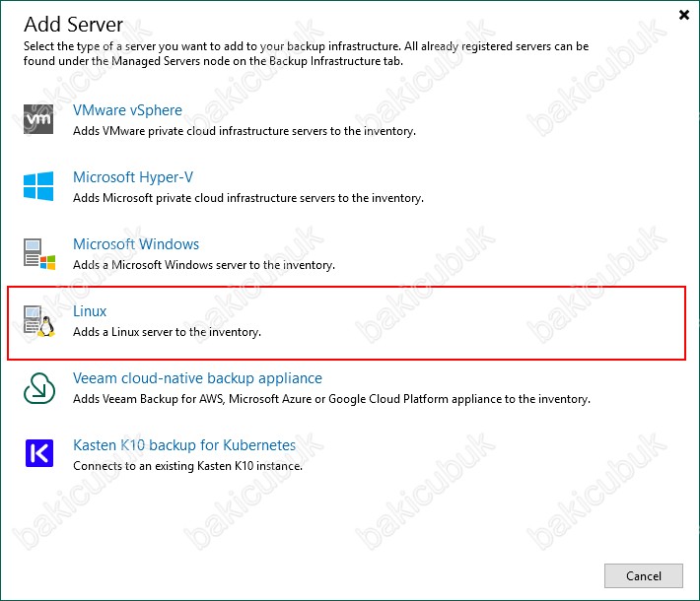Choose Veeam cloud-native backup appliance

click(197, 378)
